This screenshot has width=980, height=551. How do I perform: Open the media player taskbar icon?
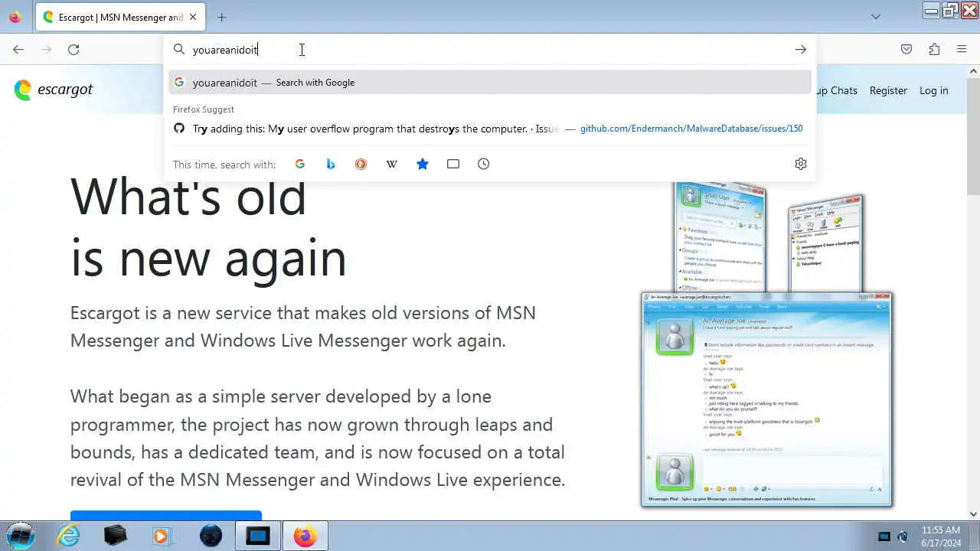click(162, 536)
